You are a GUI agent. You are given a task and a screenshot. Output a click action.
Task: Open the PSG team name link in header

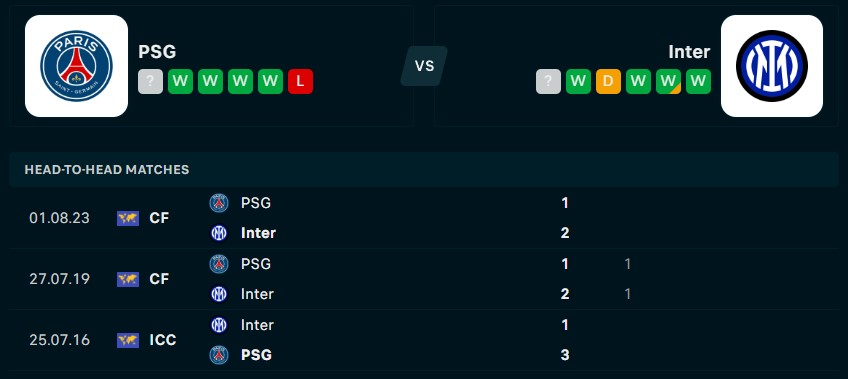(x=157, y=52)
